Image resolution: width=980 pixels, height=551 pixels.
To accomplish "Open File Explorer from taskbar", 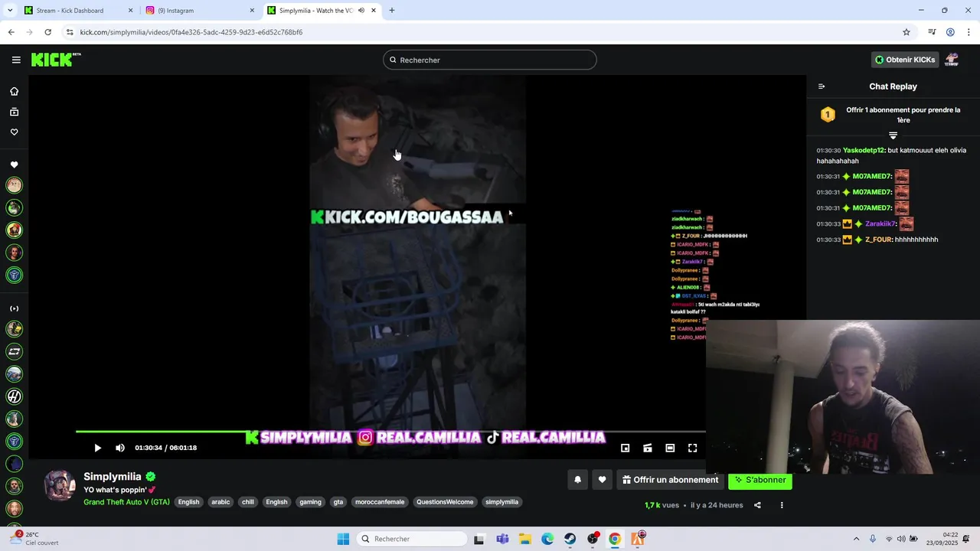I will pos(525,539).
